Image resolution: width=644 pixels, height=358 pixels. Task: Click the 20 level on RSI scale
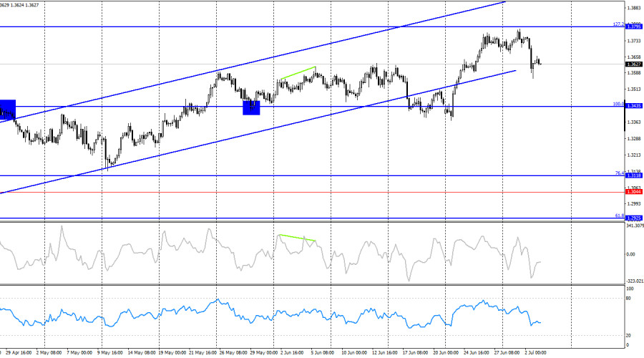pyautogui.click(x=628, y=336)
